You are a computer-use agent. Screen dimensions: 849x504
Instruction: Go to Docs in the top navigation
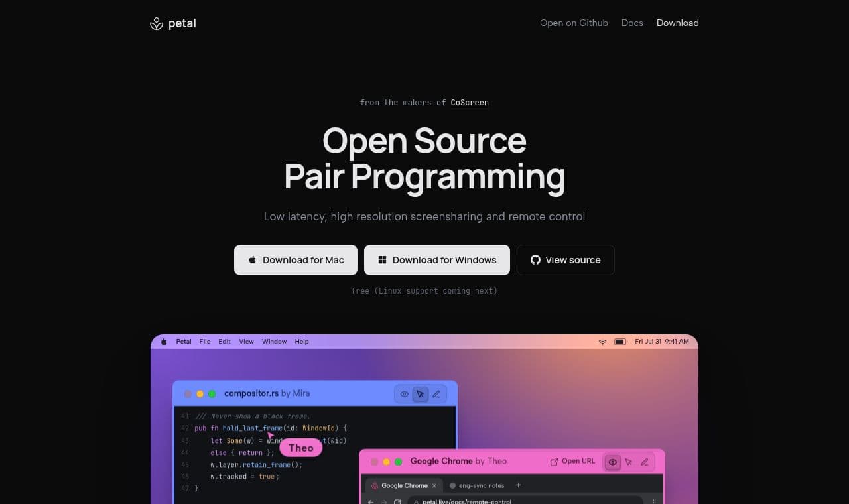click(x=632, y=23)
